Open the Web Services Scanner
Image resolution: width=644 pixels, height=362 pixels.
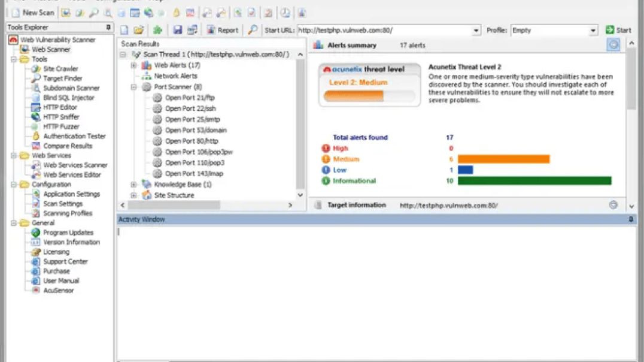point(75,165)
